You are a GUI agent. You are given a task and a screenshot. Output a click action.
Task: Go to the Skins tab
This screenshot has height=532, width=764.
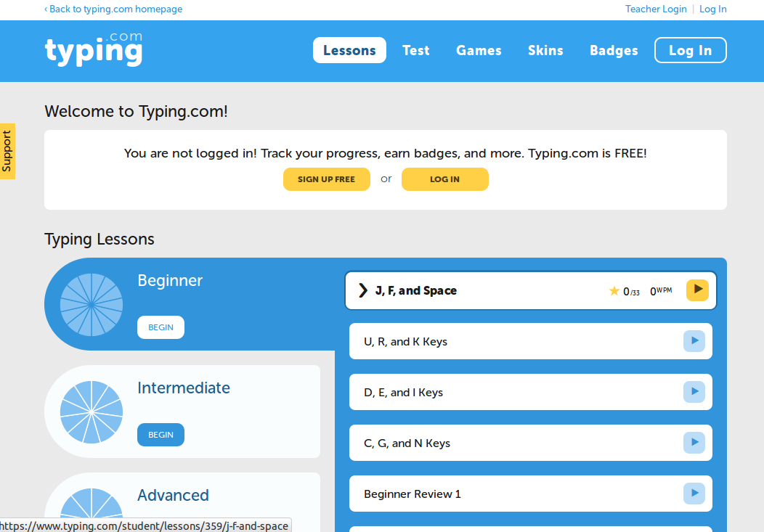545,50
